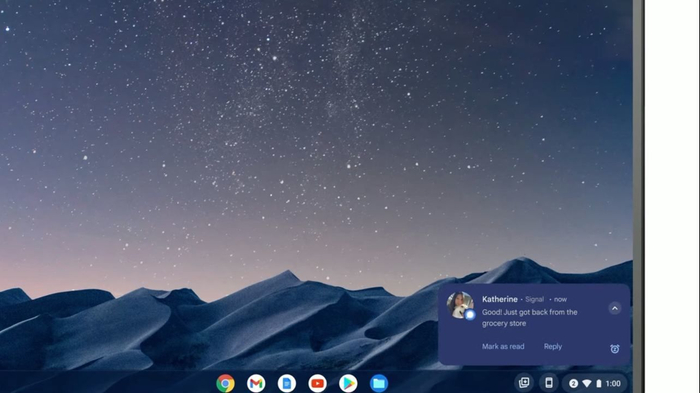This screenshot has height=393, width=700.
Task: Click Reply on the Signal notification
Action: (553, 347)
